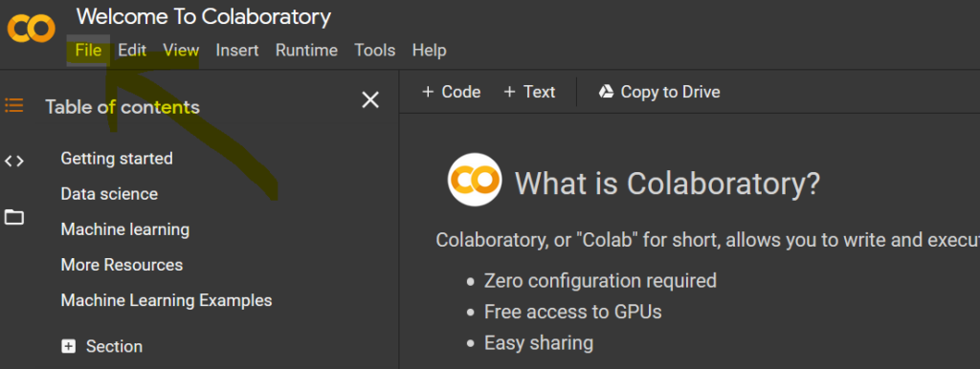980x369 pixels.
Task: Open the Code snippets sidebar icon
Action: (13, 162)
